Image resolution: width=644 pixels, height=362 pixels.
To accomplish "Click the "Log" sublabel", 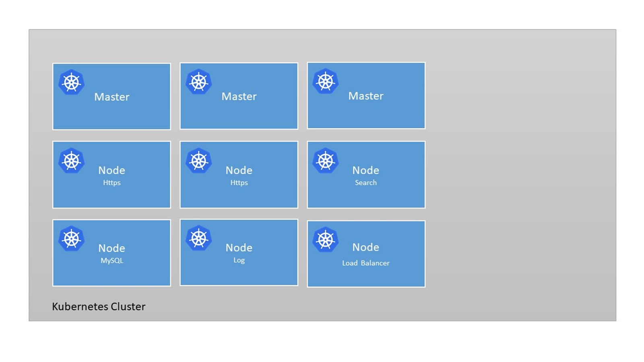I will pyautogui.click(x=239, y=260).
